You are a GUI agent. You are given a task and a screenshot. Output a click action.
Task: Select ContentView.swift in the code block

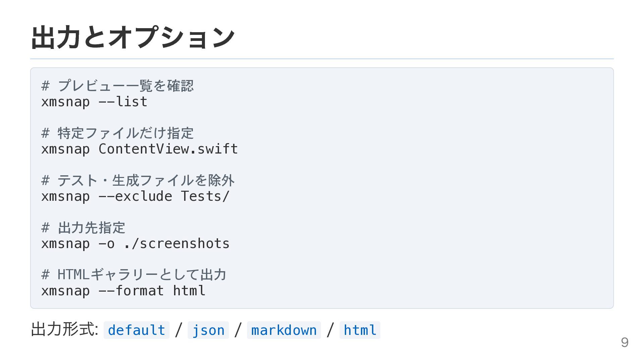pos(168,149)
